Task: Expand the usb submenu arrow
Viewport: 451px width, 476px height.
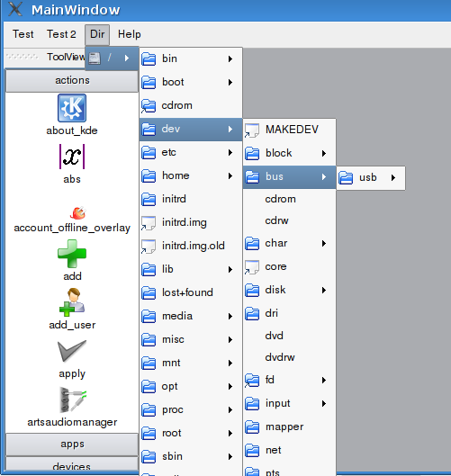Action: [x=393, y=178]
